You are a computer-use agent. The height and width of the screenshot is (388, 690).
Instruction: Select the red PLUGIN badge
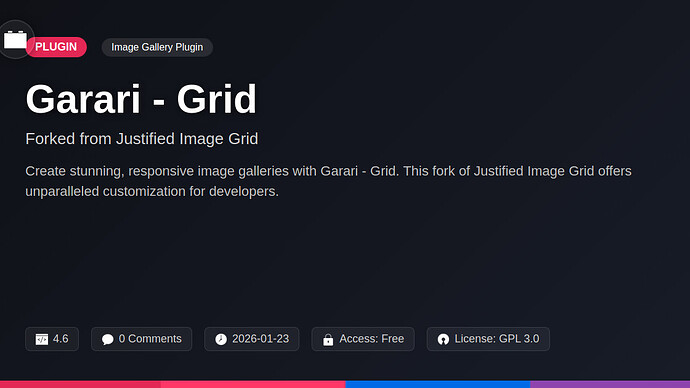[56, 47]
